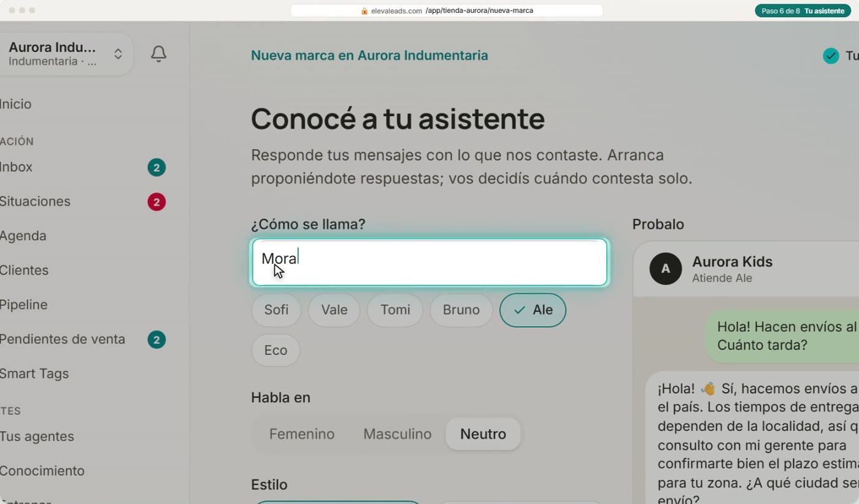Click the assistant's ¡Hola! reply bubble
Image resolution: width=859 pixels, height=504 pixels.
click(753, 438)
